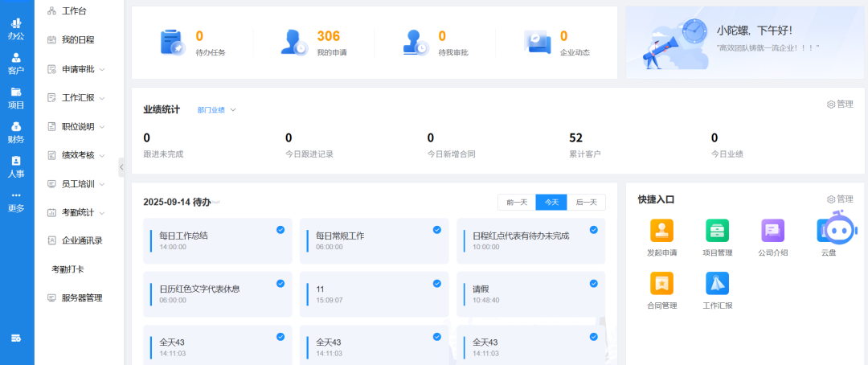
Task: Click the 服务器管理 icon
Action: coord(51,298)
